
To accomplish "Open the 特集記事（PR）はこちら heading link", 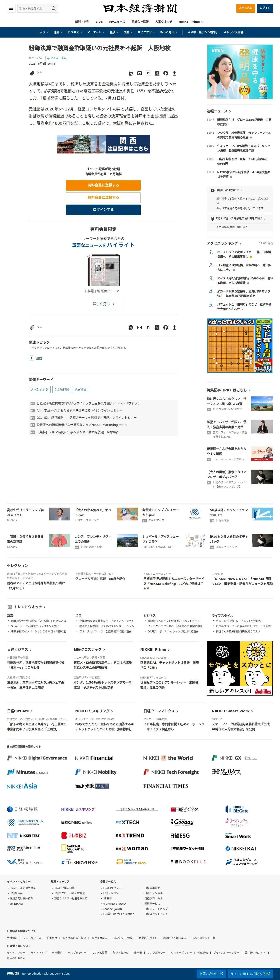I will pyautogui.click(x=228, y=390).
